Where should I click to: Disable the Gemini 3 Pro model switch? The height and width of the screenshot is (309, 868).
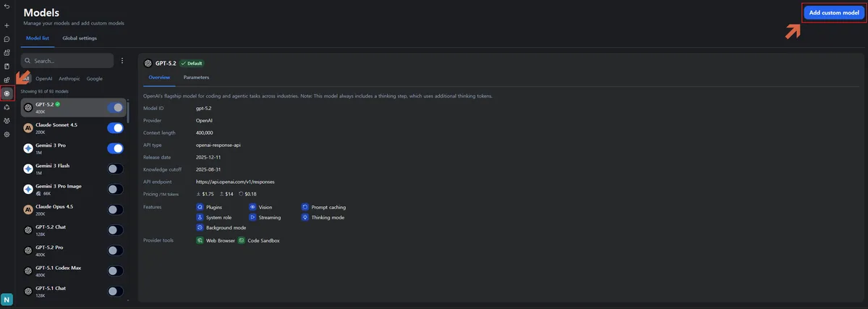pos(115,148)
